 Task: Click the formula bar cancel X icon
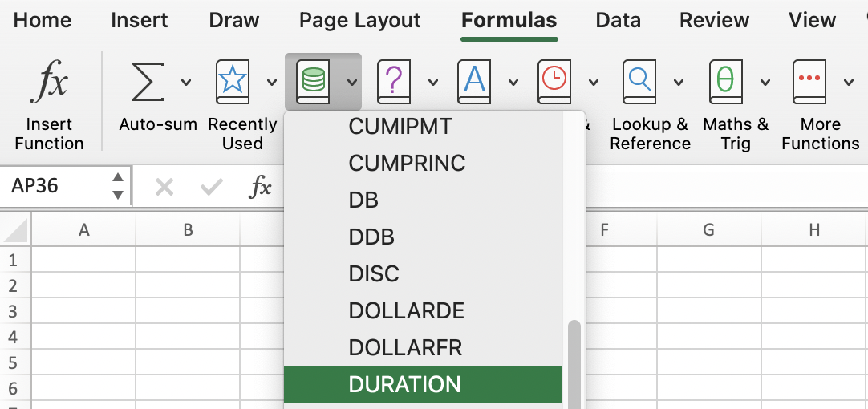[164, 188]
